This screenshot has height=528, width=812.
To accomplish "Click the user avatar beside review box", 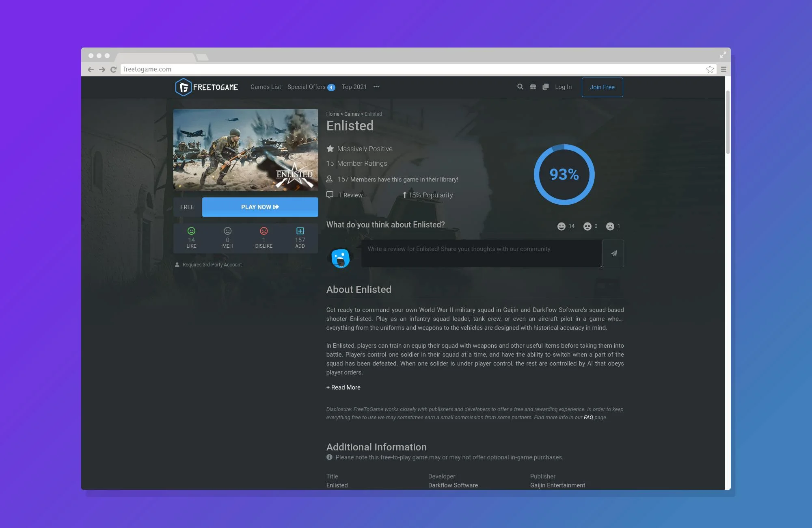I will point(340,258).
